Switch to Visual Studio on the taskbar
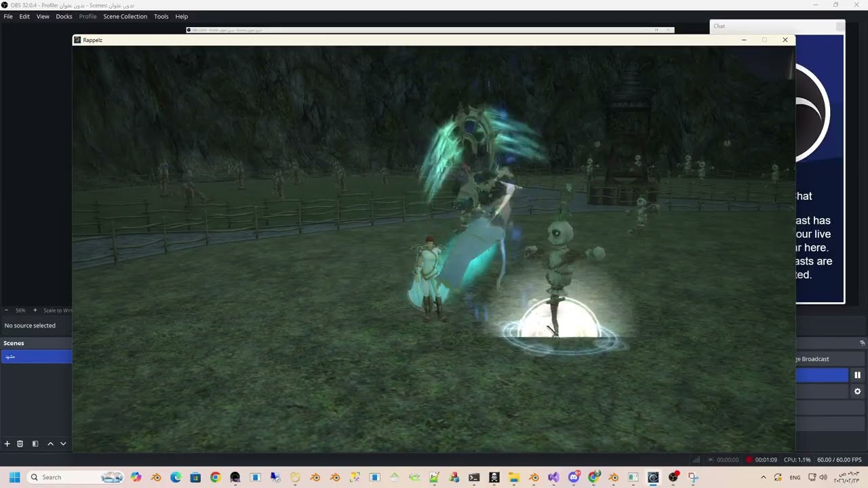 coord(553,477)
